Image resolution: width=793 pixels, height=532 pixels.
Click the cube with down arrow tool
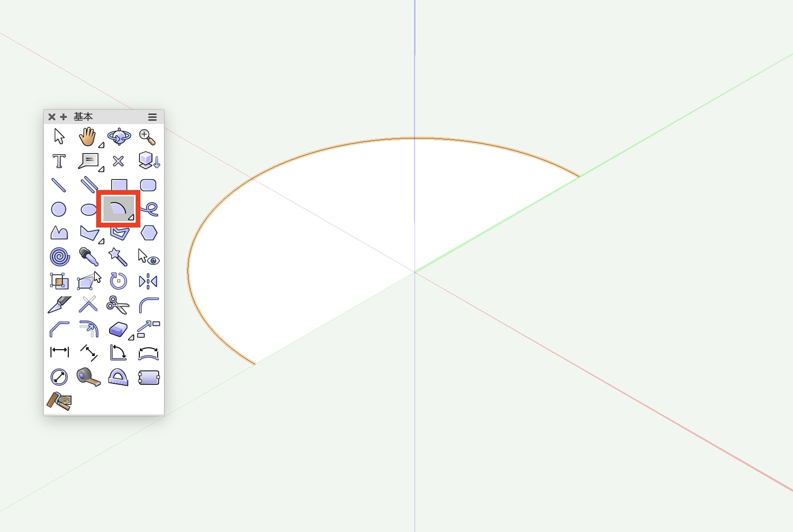pos(149,161)
